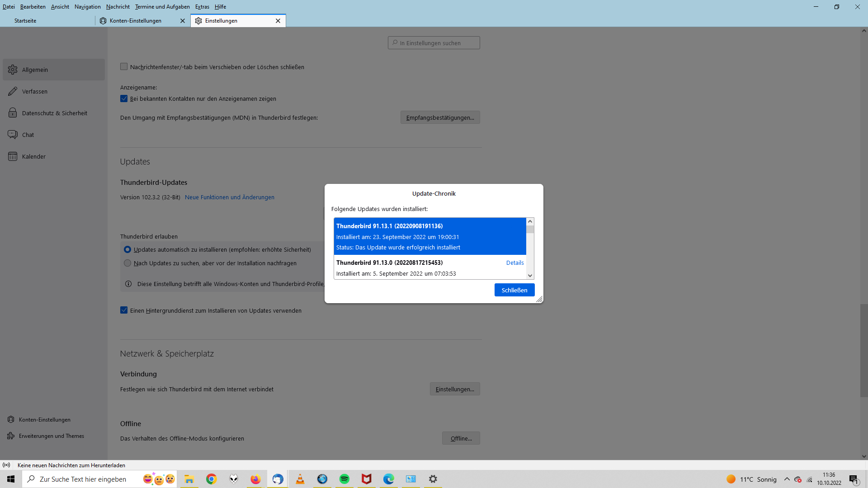This screenshot has height=488, width=868.
Task: Open VLC media player from taskbar
Action: point(300,479)
